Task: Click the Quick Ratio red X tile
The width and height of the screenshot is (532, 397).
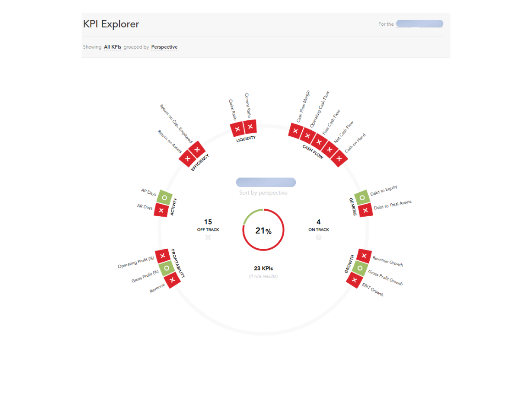Action: point(237,129)
